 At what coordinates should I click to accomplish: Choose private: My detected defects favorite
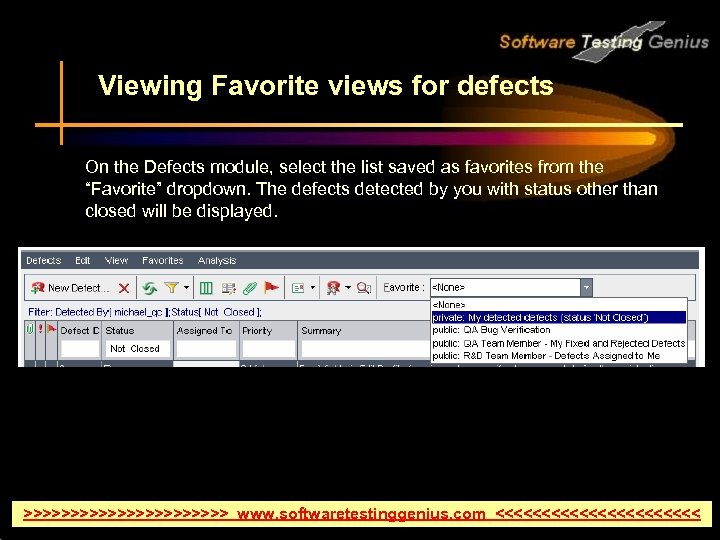click(x=559, y=317)
